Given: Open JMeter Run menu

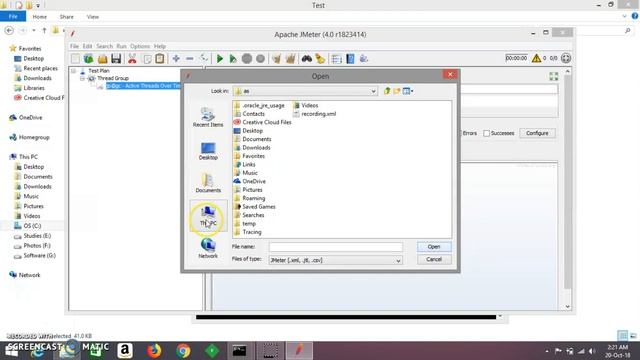Looking at the screenshot, I should coord(121,46).
